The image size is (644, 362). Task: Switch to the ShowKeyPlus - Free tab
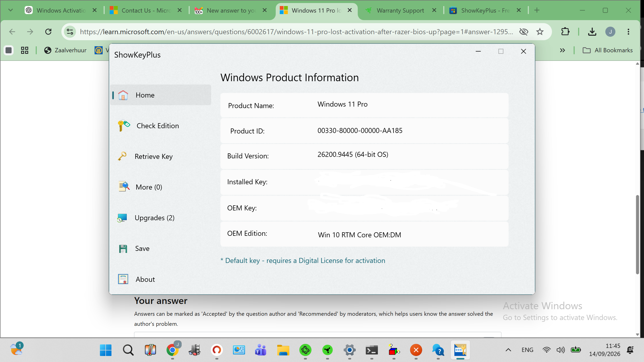(x=485, y=10)
